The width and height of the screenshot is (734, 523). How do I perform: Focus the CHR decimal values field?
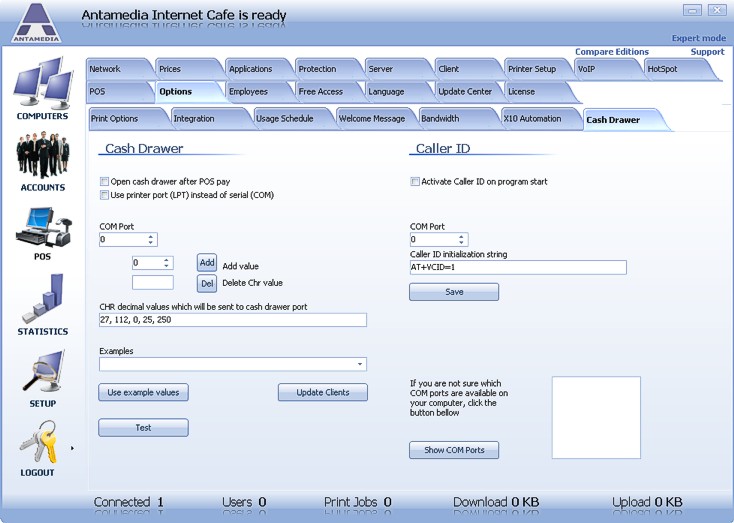[233, 320]
